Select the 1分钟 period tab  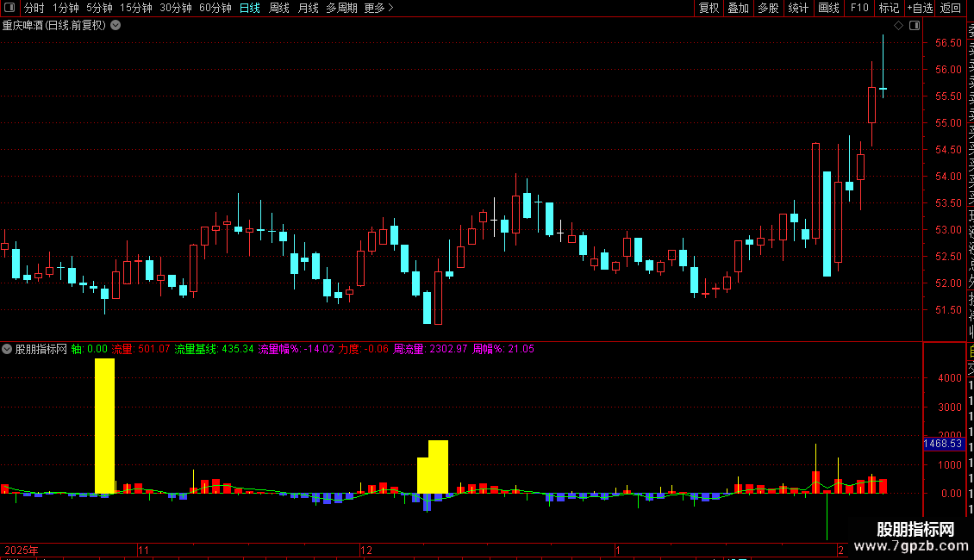66,8
